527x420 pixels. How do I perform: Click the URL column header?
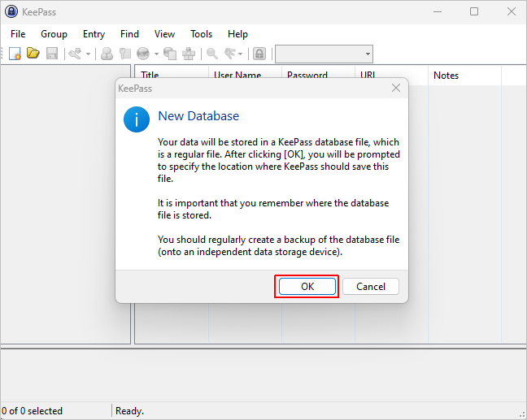click(391, 72)
